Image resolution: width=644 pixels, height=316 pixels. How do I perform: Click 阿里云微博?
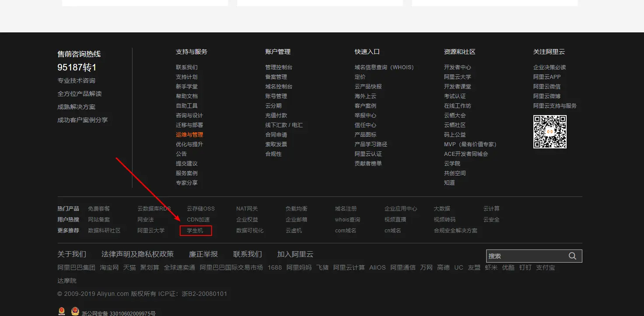[547, 96]
